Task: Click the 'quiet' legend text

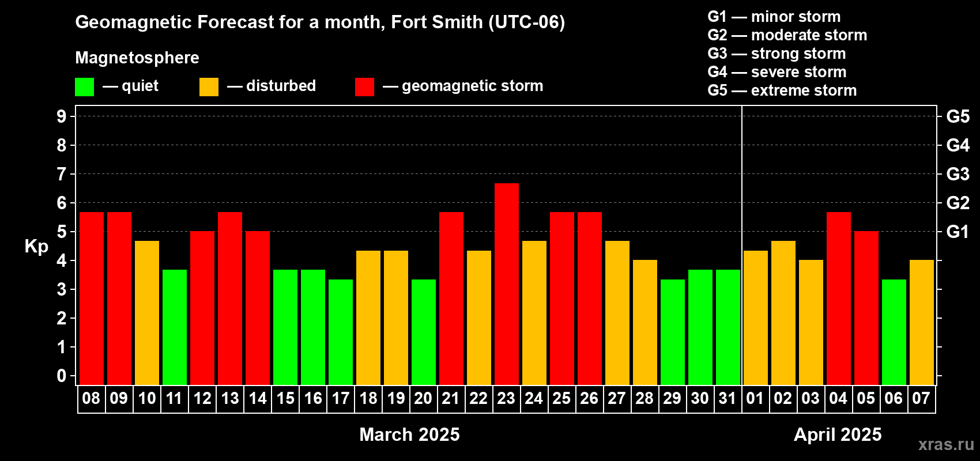Action: pos(140,86)
